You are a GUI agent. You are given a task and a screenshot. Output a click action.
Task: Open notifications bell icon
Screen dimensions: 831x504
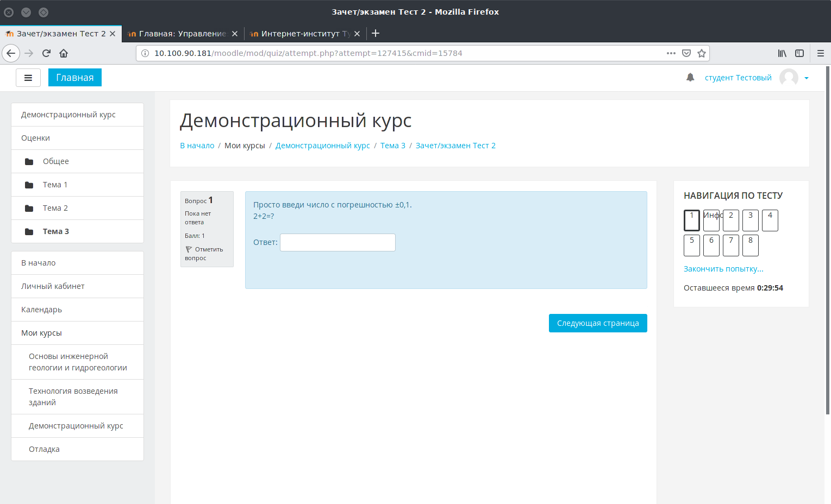(x=690, y=78)
